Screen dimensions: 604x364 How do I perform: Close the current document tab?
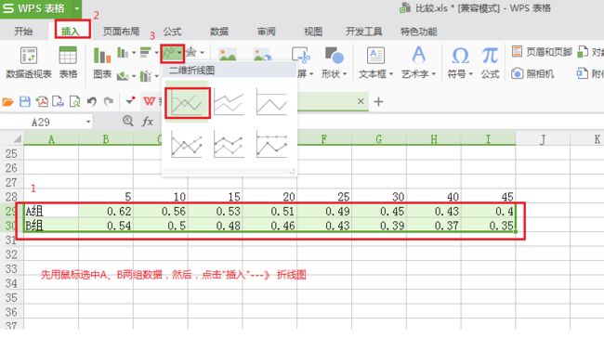click(x=361, y=101)
